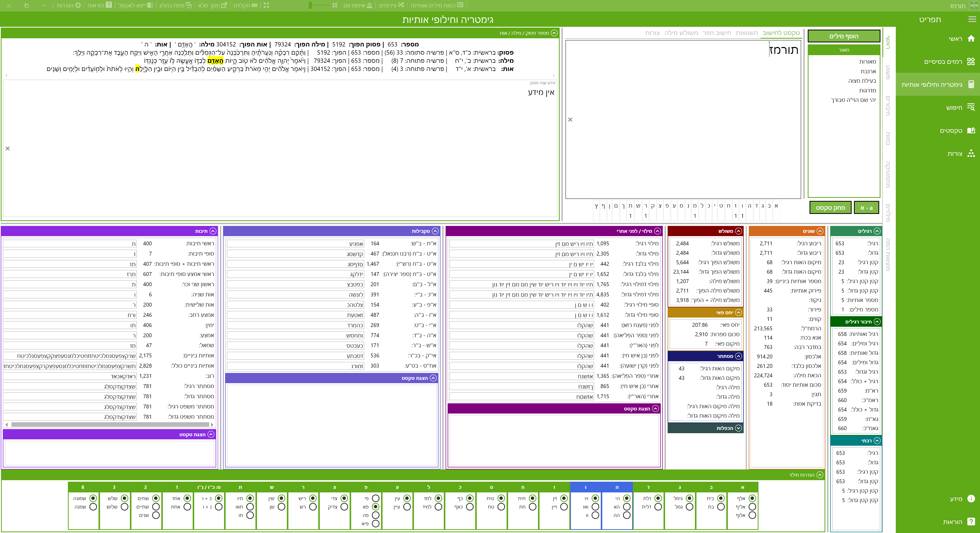Collapse the תיבות panel
The image size is (980, 533).
(213, 231)
